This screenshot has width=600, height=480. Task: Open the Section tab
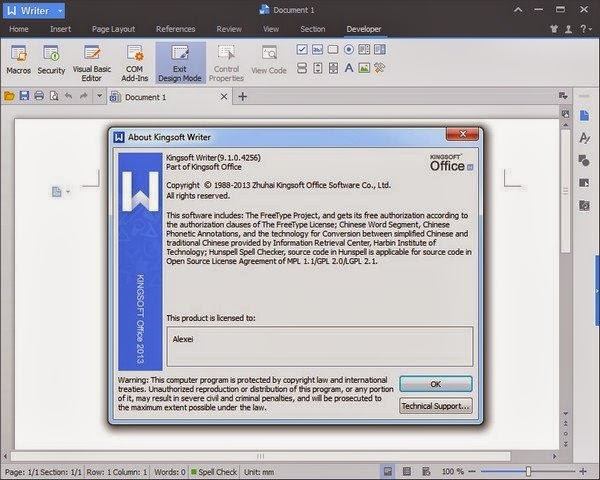313,29
